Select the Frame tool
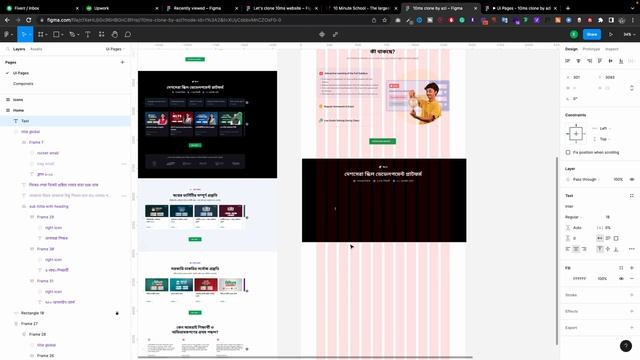Image resolution: width=640 pixels, height=360 pixels. click(41, 35)
